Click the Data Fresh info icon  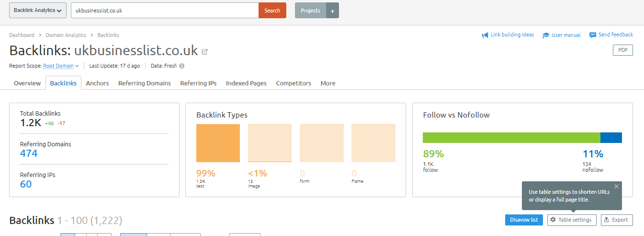181,66
